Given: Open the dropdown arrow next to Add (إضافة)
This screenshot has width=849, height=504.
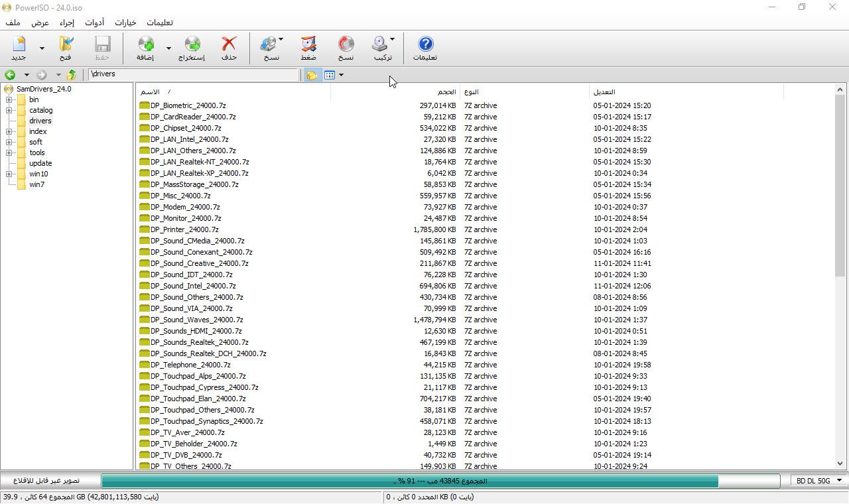Looking at the screenshot, I should pyautogui.click(x=168, y=48).
